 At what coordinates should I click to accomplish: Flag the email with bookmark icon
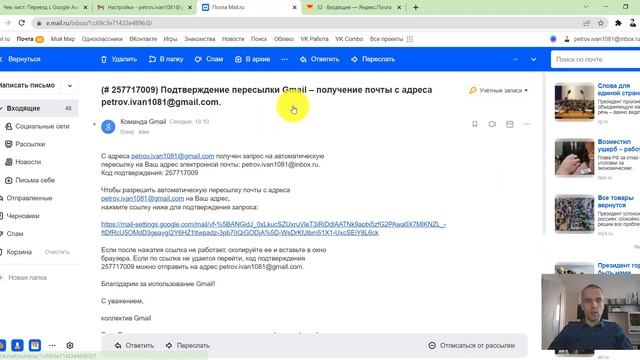click(x=475, y=124)
